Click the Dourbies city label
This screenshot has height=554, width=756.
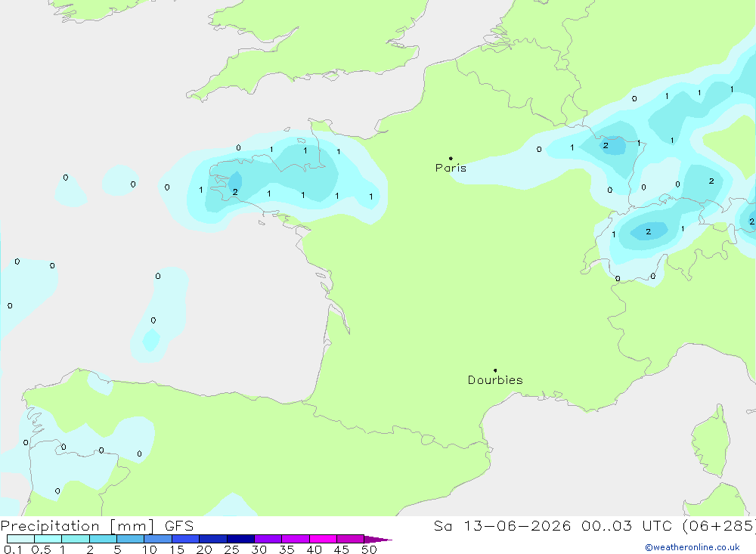click(495, 380)
